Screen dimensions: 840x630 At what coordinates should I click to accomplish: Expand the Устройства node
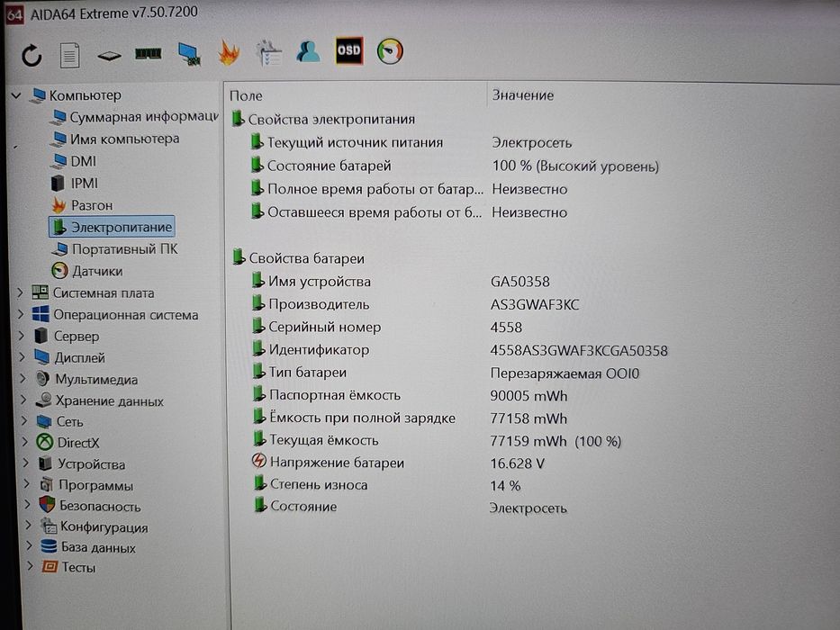[x=26, y=463]
